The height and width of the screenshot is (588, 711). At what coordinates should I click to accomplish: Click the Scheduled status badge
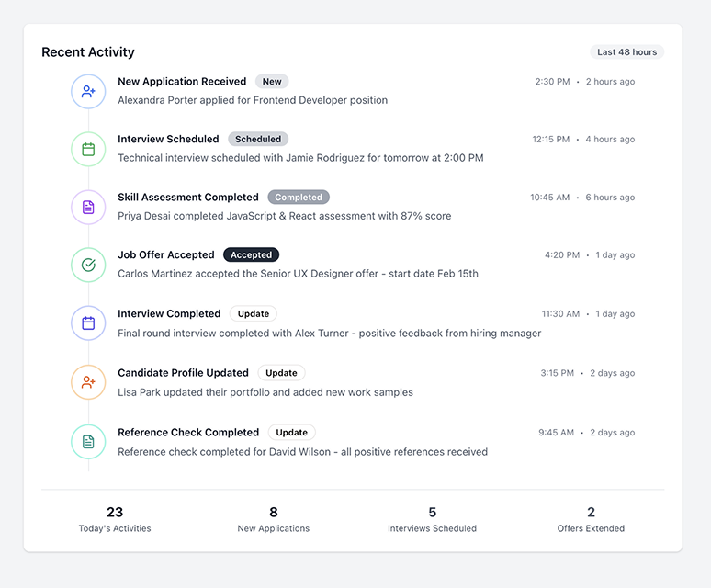[x=258, y=139]
